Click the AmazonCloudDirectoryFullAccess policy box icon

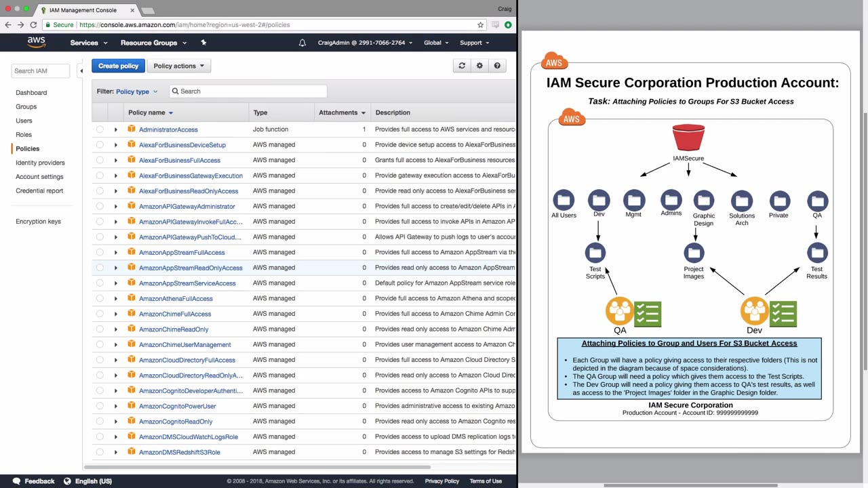[132, 360]
